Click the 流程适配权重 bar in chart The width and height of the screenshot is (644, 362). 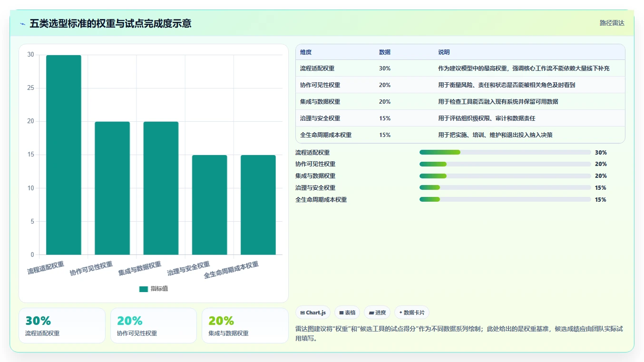coord(64,155)
